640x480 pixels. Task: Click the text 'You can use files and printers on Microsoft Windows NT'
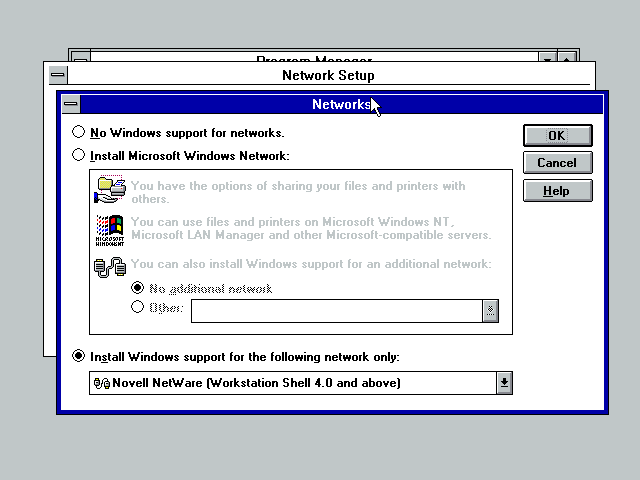[290, 222]
